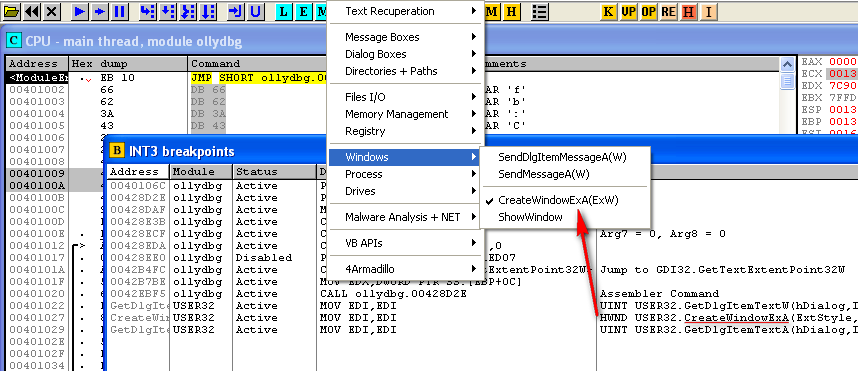Toggle the ShowWindow breakpoint entry

point(530,217)
